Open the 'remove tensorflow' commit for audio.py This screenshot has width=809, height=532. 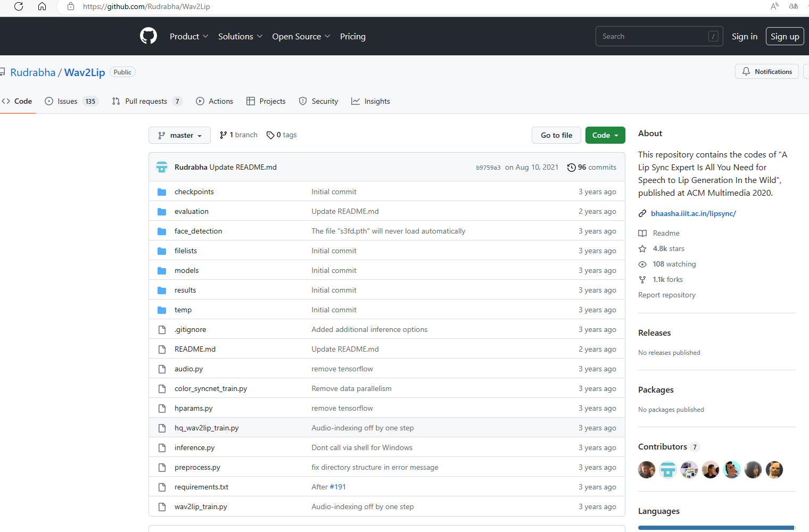[x=342, y=369]
